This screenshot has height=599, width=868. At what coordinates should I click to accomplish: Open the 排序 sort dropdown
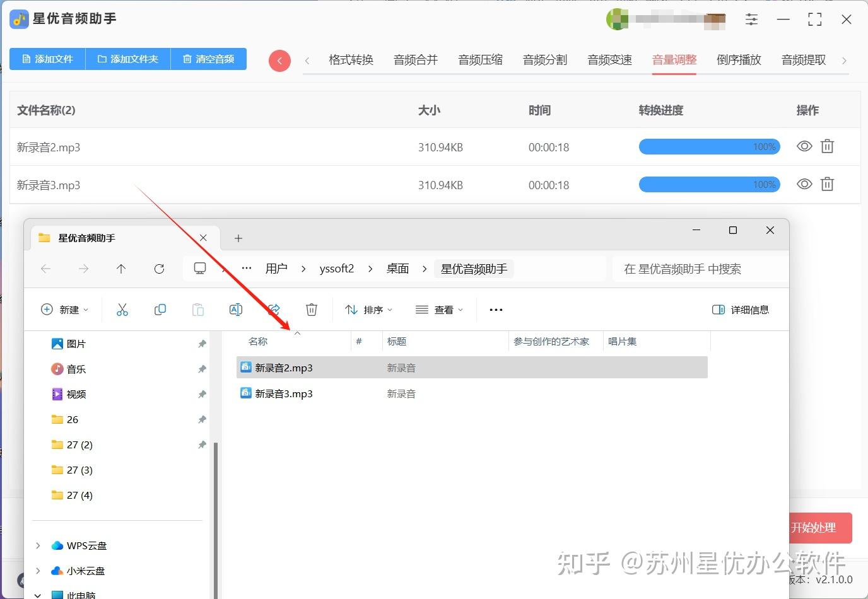tap(369, 310)
